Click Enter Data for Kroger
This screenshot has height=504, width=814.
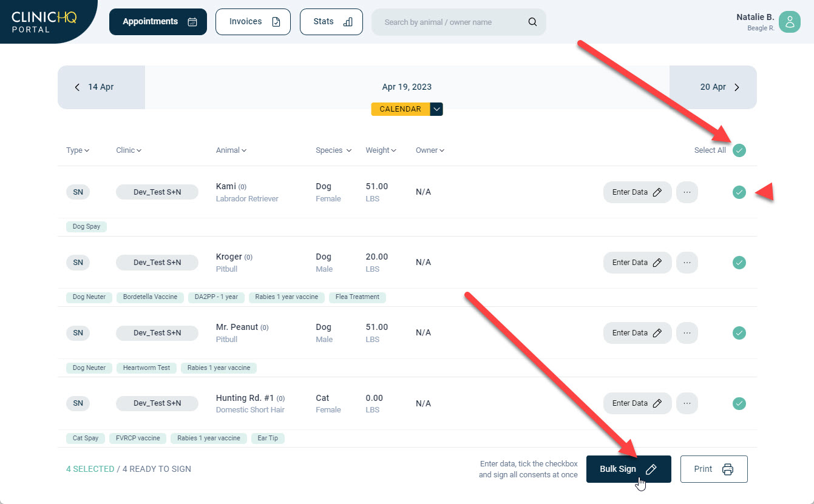tap(637, 263)
